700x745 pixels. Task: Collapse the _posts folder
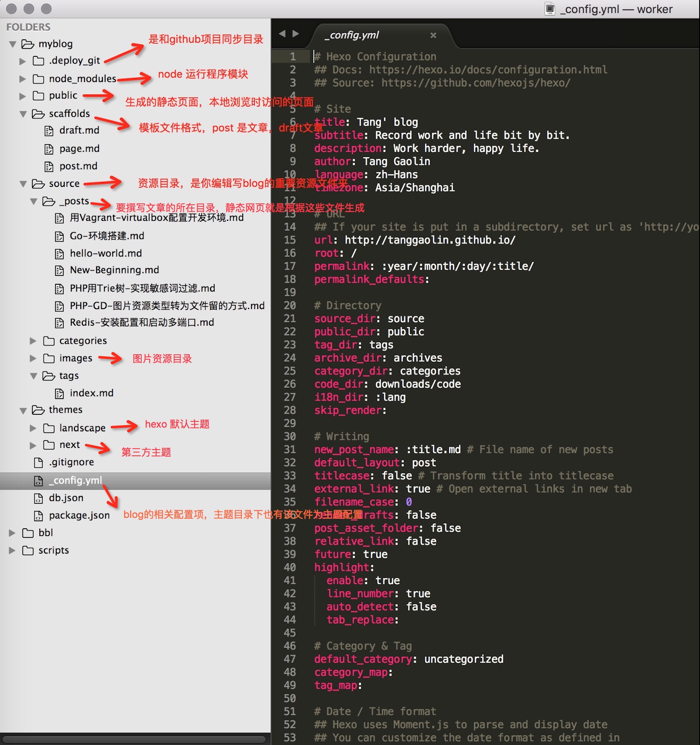click(34, 202)
